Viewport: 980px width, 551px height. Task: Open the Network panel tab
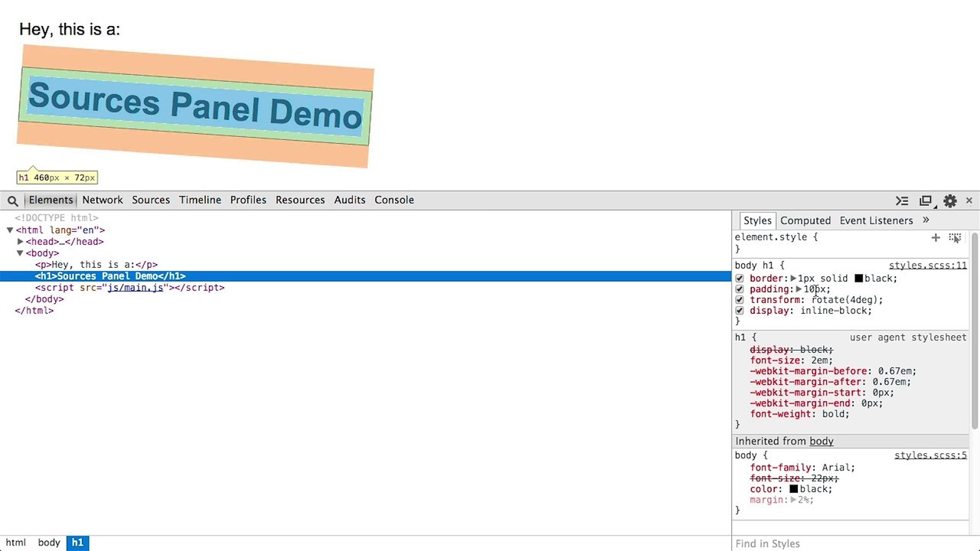tap(103, 201)
